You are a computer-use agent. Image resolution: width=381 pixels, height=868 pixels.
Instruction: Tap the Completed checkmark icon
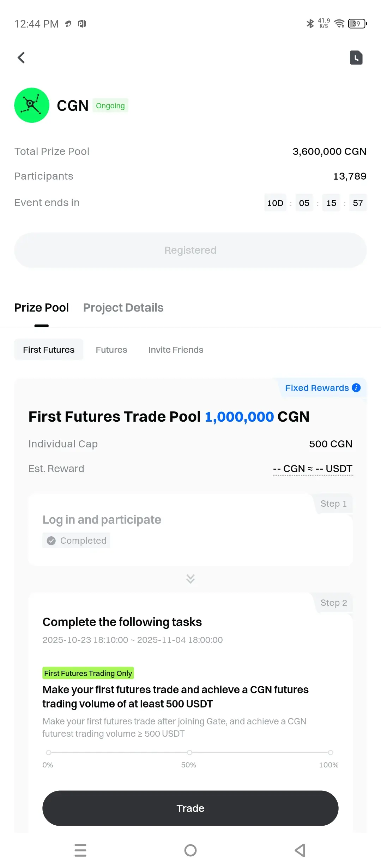(x=51, y=541)
